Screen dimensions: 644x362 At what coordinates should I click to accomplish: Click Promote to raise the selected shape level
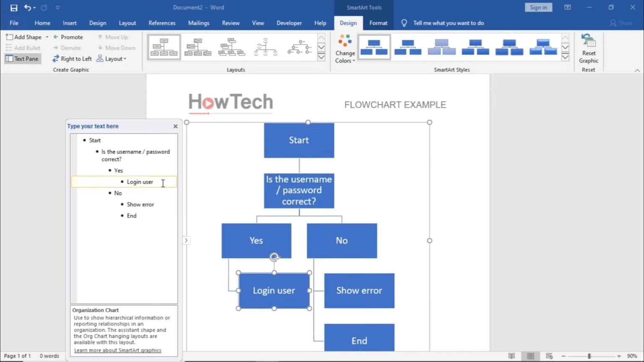point(69,37)
